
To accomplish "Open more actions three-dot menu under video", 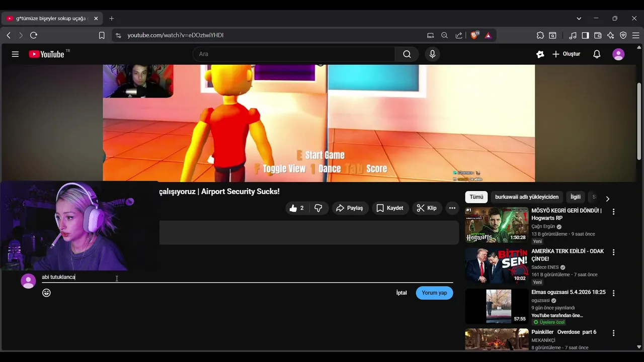I will (452, 208).
